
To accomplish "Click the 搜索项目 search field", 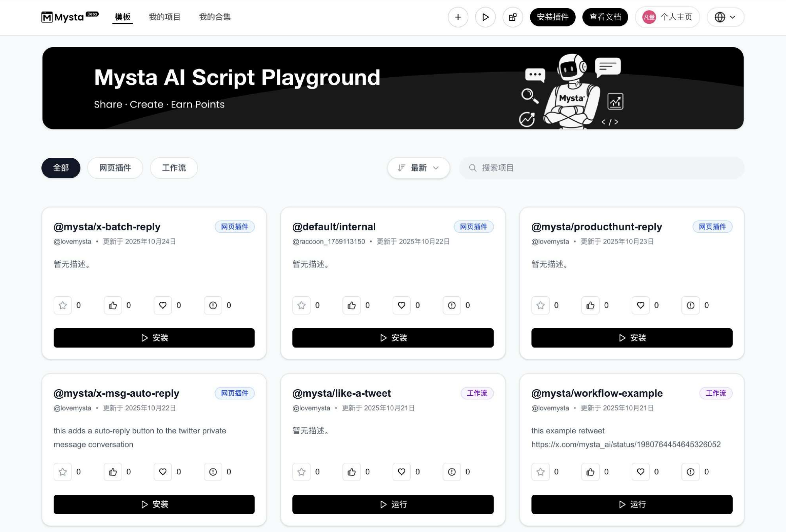I will 601,168.
